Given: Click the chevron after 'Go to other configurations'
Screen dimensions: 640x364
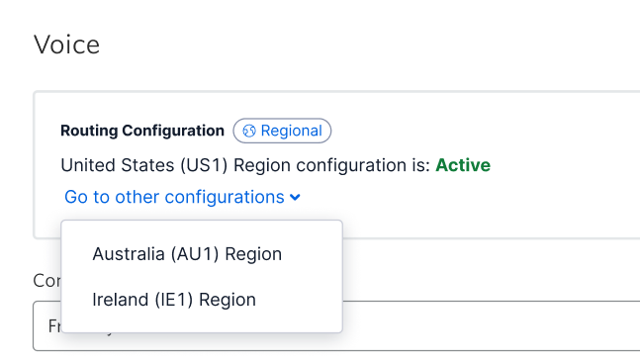Looking at the screenshot, I should point(295,198).
